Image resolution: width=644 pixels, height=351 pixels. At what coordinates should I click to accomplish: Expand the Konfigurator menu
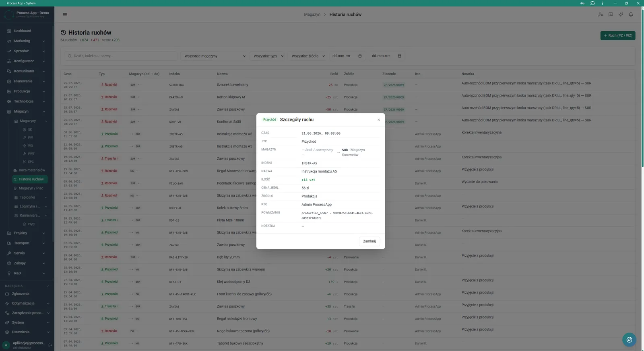point(27,61)
